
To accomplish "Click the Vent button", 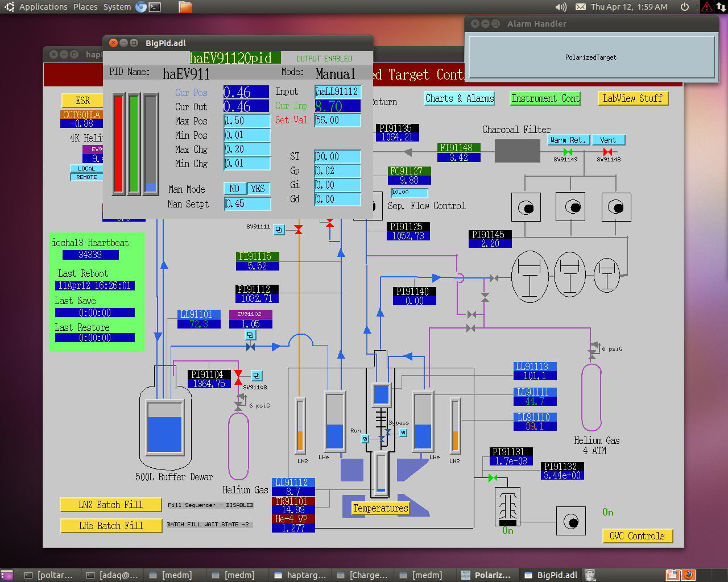I will [x=608, y=140].
